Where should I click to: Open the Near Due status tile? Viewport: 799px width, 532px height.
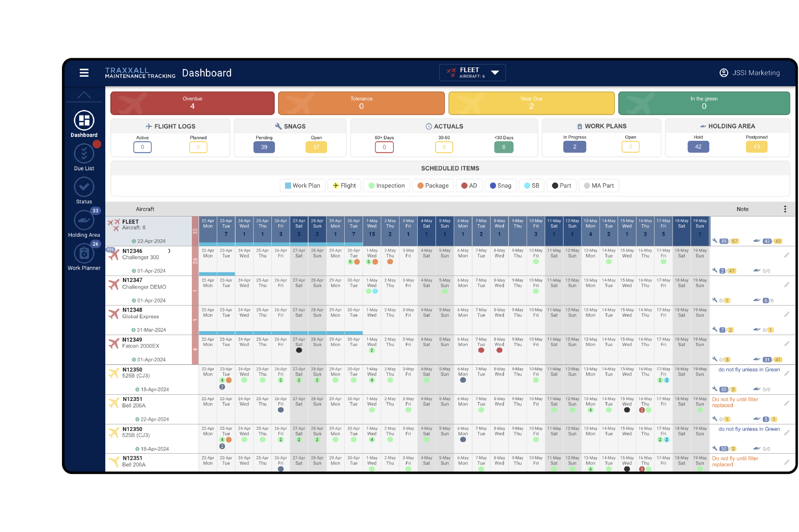pyautogui.click(x=531, y=103)
